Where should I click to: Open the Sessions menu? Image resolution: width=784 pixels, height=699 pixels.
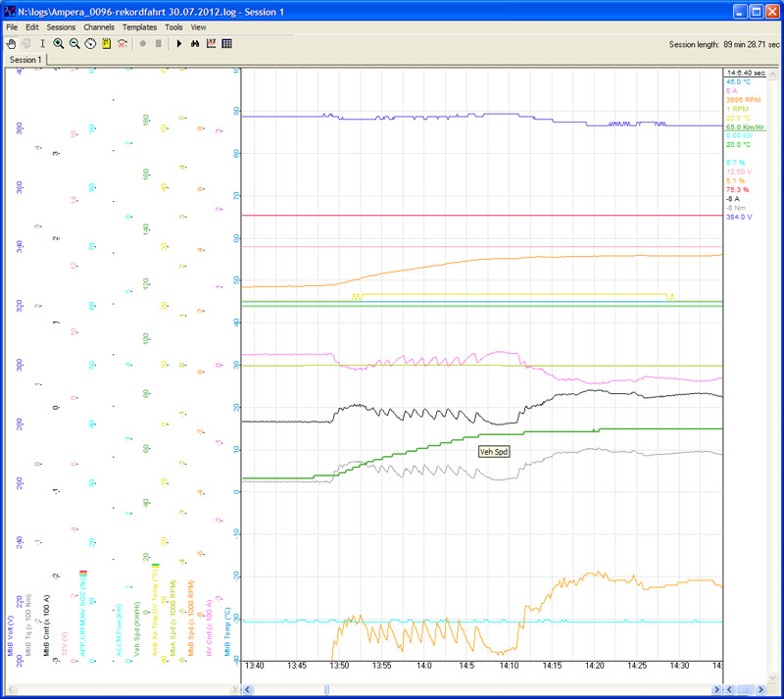(61, 27)
